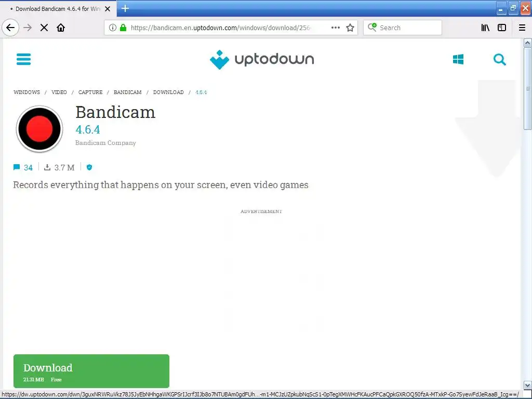Click the scrollbar down arrow

(527, 385)
